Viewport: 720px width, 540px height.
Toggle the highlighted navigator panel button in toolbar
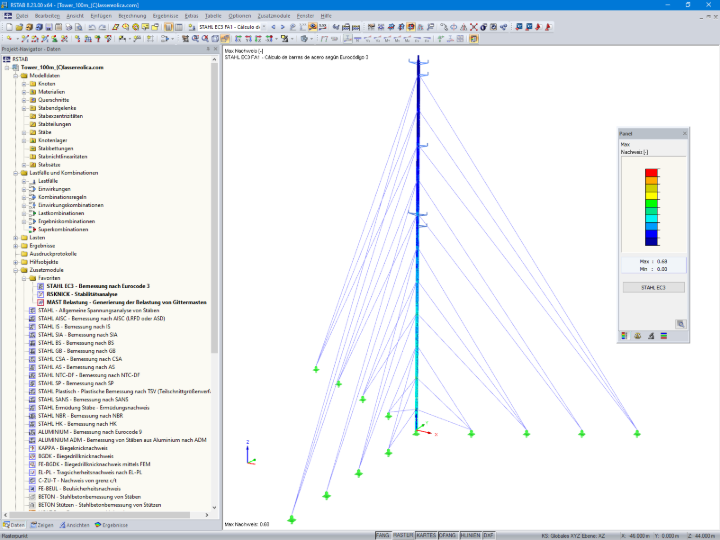169,27
